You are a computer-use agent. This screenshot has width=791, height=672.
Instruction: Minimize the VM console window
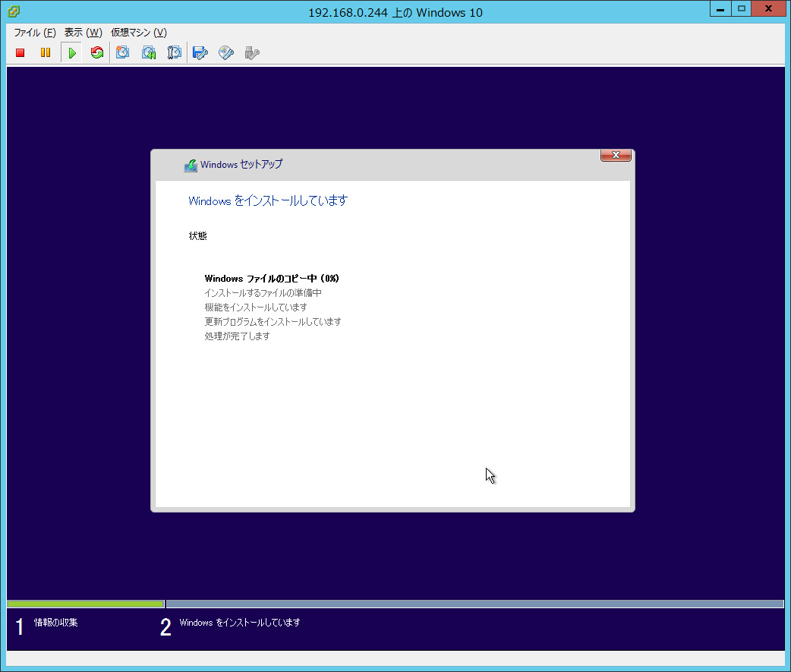tap(720, 8)
